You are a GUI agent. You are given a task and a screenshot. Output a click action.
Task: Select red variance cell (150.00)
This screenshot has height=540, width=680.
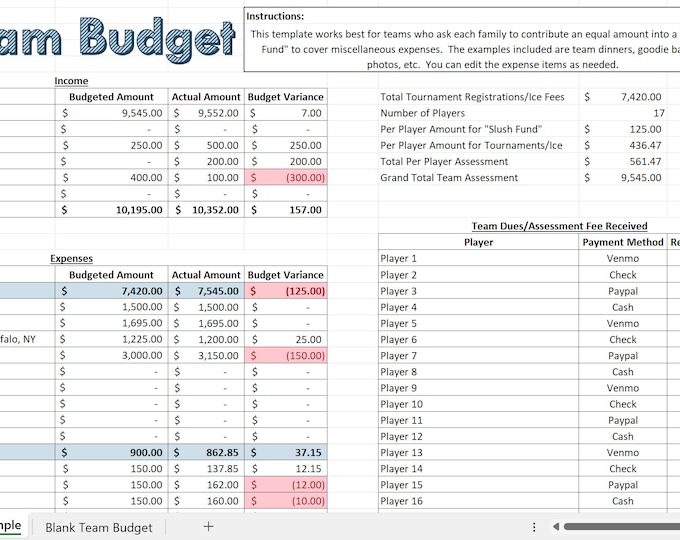[286, 356]
